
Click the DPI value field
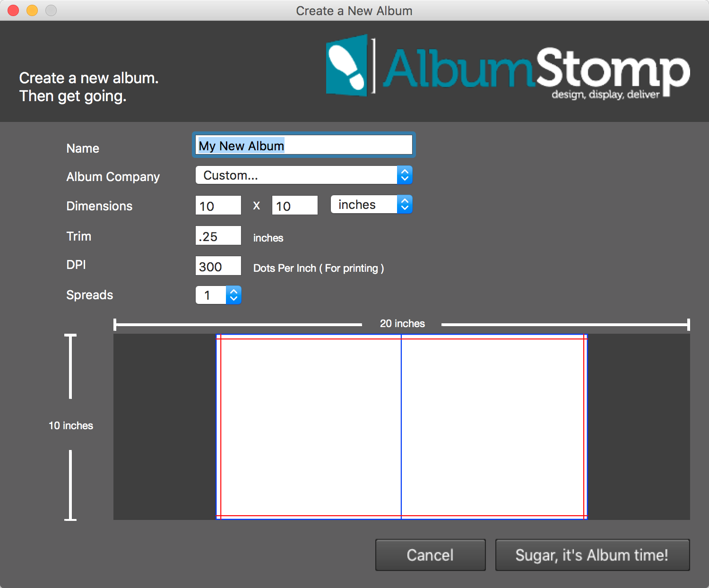218,266
